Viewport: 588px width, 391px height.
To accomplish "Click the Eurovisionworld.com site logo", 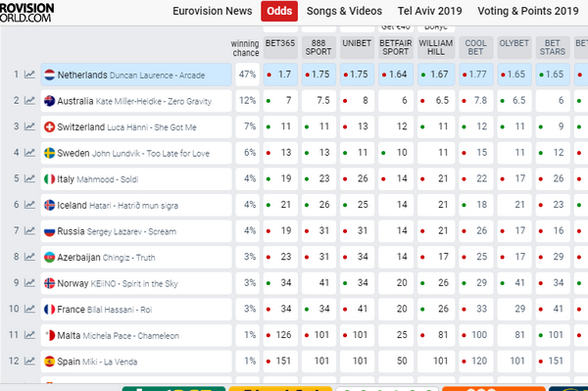I will pyautogui.click(x=26, y=13).
